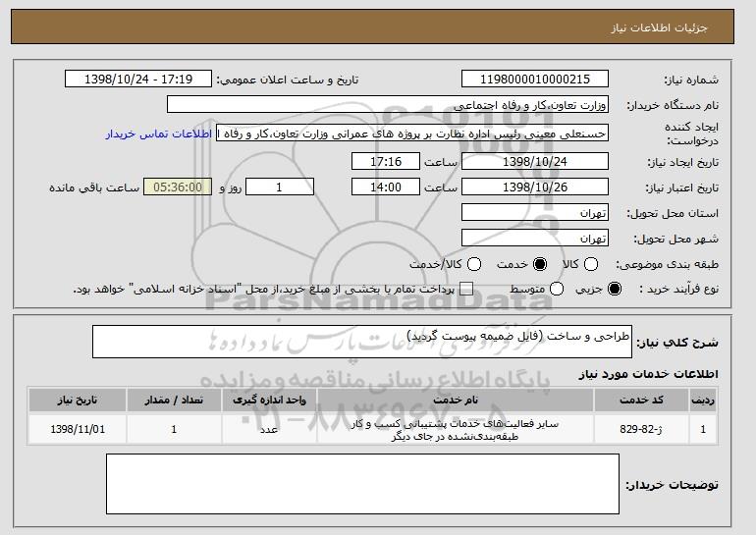
Task: Click the creation time field 17:16
Action: click(386, 161)
